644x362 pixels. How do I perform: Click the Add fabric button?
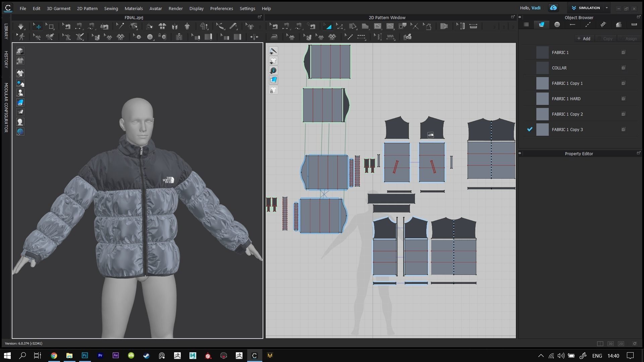coord(584,39)
